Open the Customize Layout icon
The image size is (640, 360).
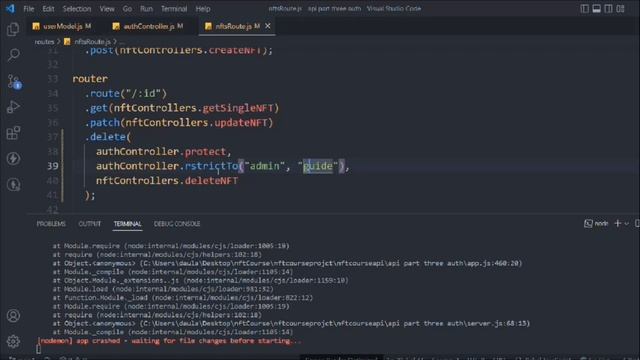[620, 9]
